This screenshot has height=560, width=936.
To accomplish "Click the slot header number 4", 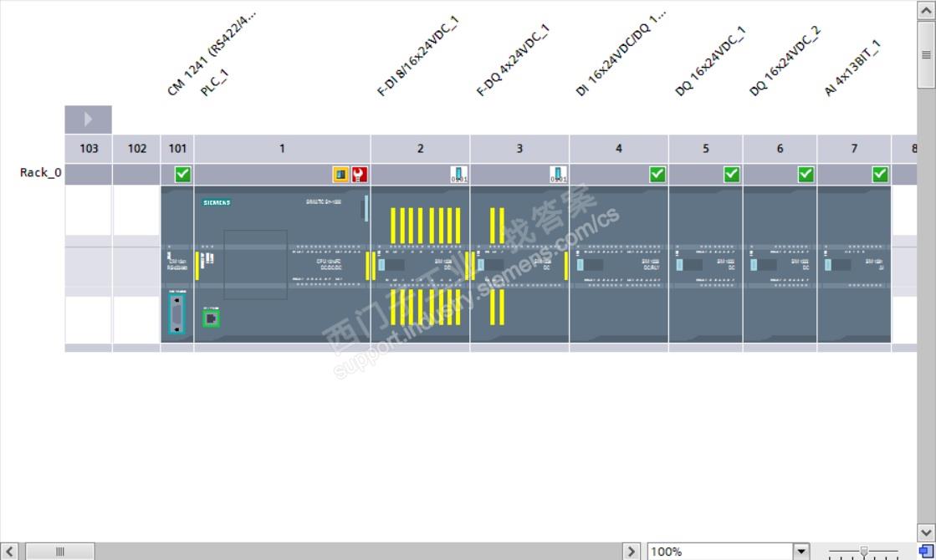I will tap(618, 149).
